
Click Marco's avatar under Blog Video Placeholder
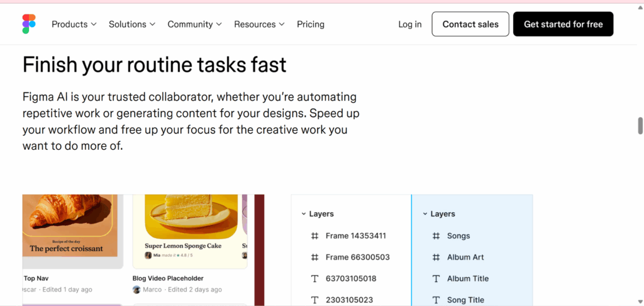tap(136, 290)
